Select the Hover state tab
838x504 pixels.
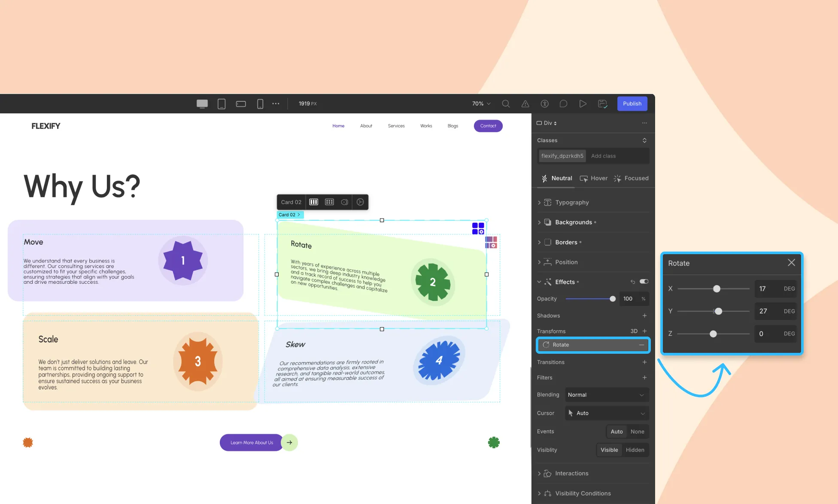pyautogui.click(x=594, y=179)
